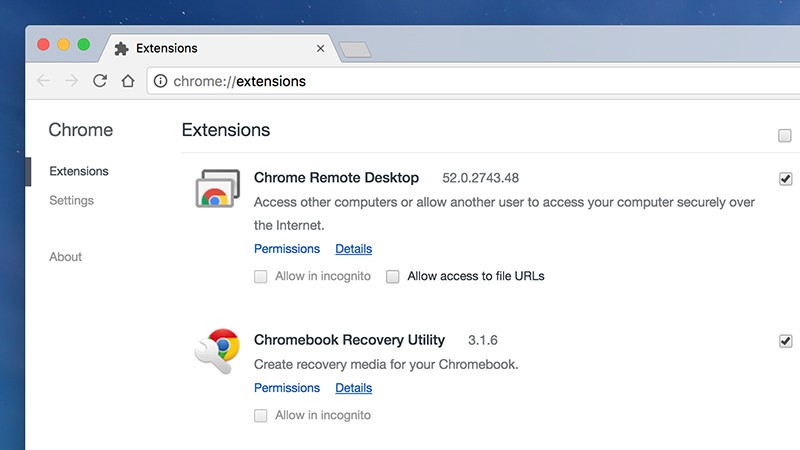Open Settings in the sidebar
Image resolution: width=800 pixels, height=450 pixels.
click(71, 200)
